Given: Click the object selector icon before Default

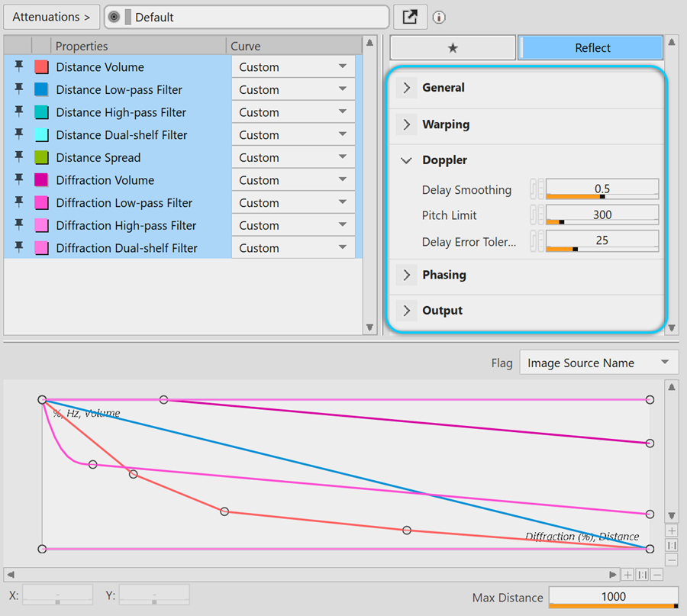Looking at the screenshot, I should pyautogui.click(x=114, y=17).
